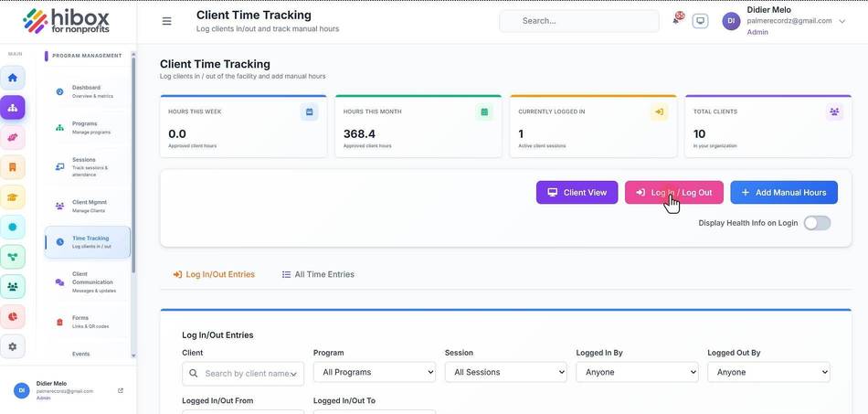Open Forms menu item
868x414 pixels.
pyautogui.click(x=88, y=322)
